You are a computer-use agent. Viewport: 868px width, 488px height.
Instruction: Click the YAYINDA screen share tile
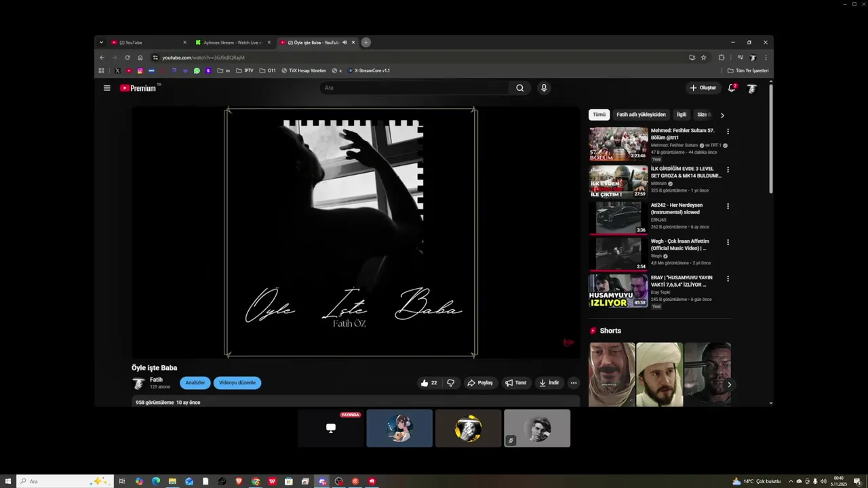tap(331, 428)
